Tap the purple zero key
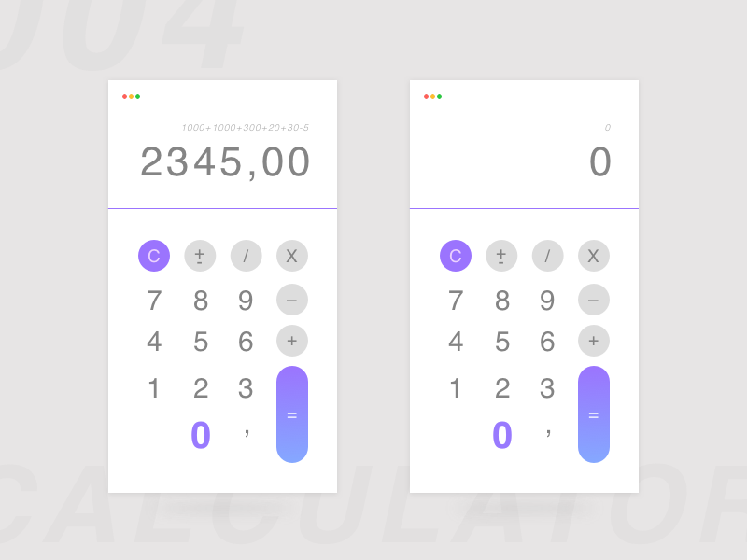 coord(200,434)
